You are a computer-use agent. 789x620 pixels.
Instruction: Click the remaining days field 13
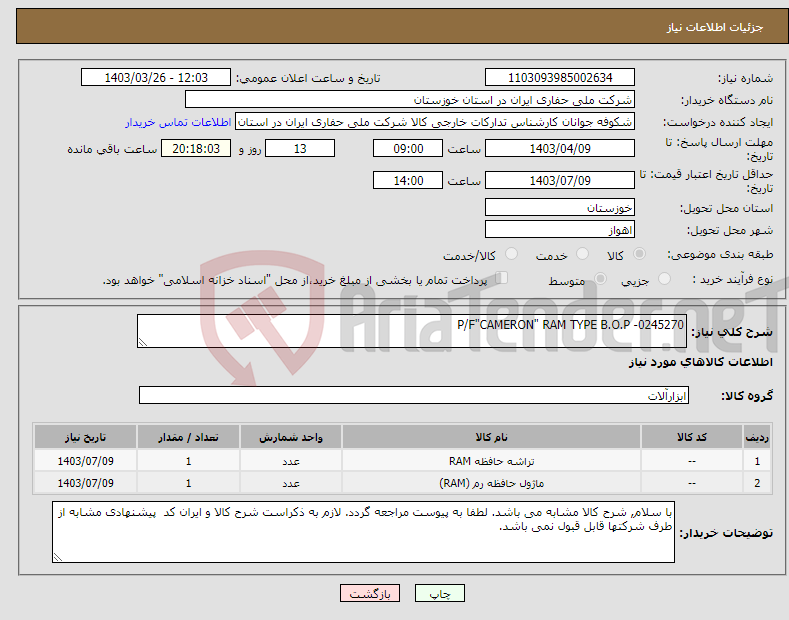pos(300,148)
